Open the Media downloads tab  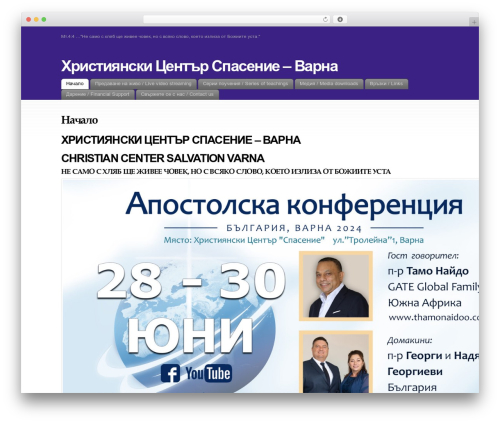coord(329,84)
